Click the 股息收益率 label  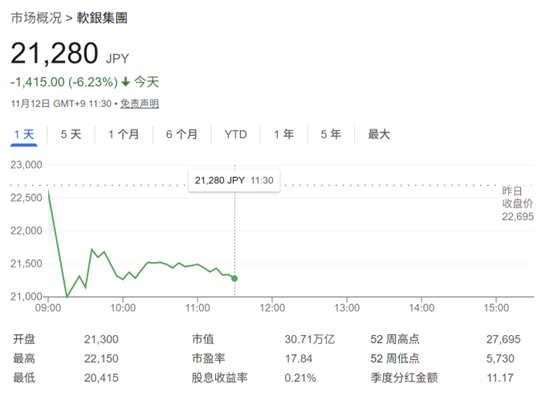click(x=219, y=378)
